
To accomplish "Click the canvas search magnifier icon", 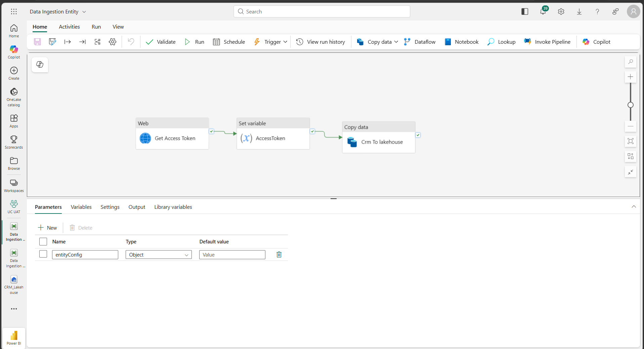I will point(631,62).
